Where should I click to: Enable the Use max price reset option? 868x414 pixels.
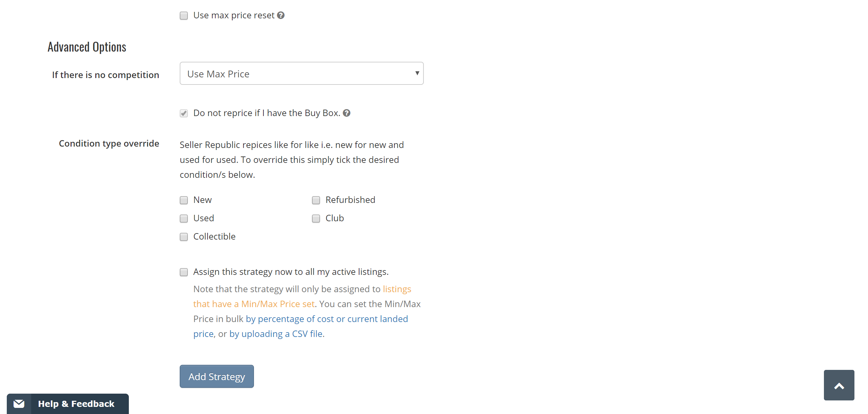[184, 15]
